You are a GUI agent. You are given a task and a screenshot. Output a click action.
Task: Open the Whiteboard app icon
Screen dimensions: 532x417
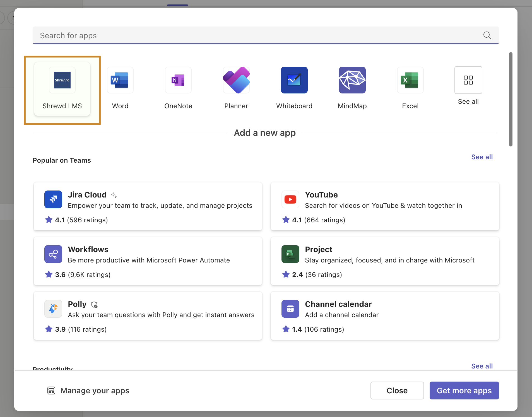pos(294,80)
